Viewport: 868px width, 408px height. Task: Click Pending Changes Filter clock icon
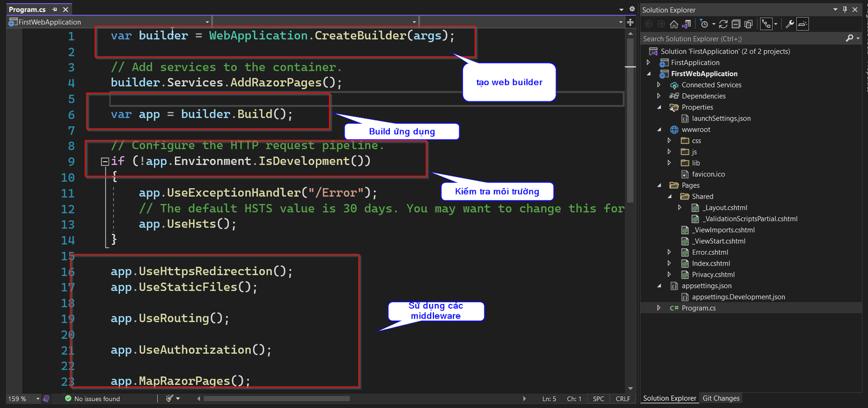click(x=704, y=24)
